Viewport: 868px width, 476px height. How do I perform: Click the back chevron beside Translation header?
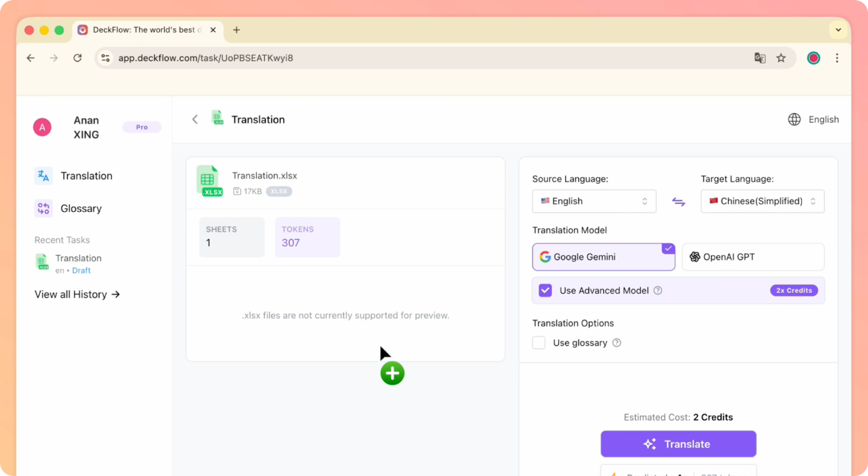pos(195,119)
